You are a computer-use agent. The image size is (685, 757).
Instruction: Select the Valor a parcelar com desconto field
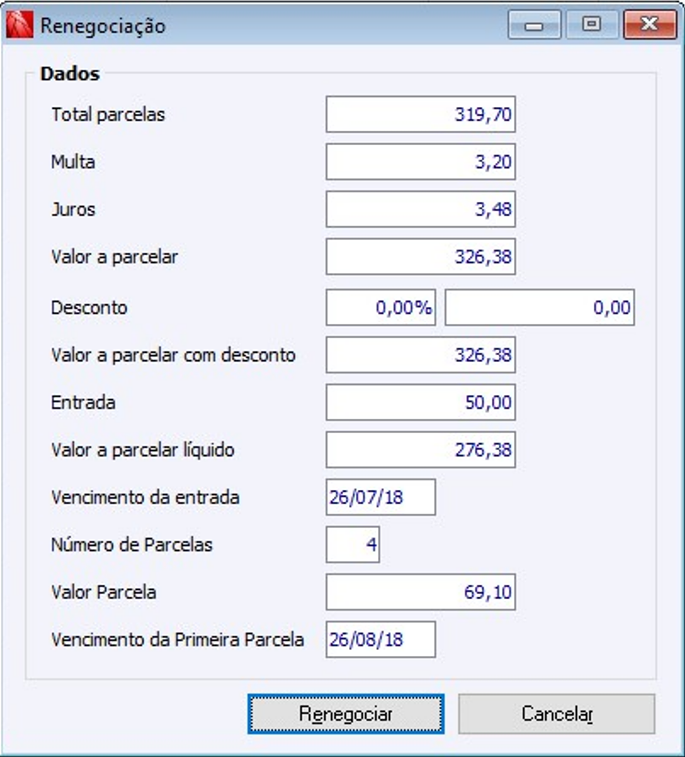pyautogui.click(x=420, y=355)
